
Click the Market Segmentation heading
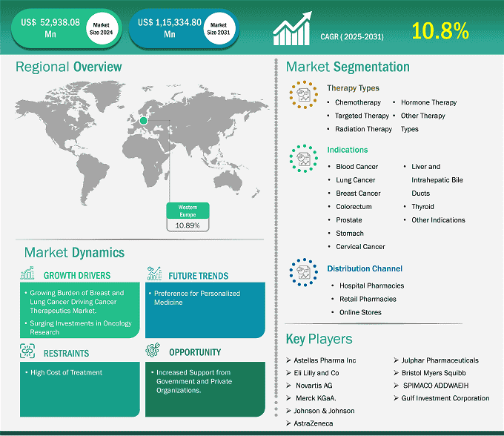[348, 67]
